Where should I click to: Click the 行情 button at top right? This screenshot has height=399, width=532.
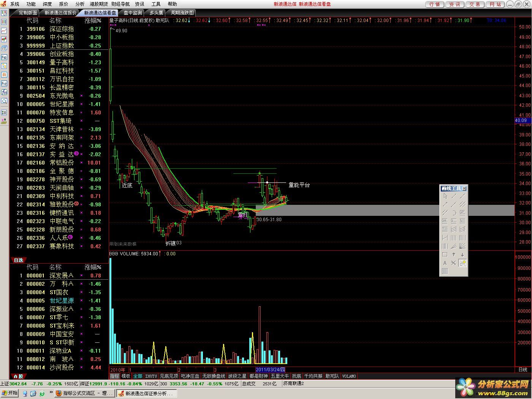(x=435, y=4)
